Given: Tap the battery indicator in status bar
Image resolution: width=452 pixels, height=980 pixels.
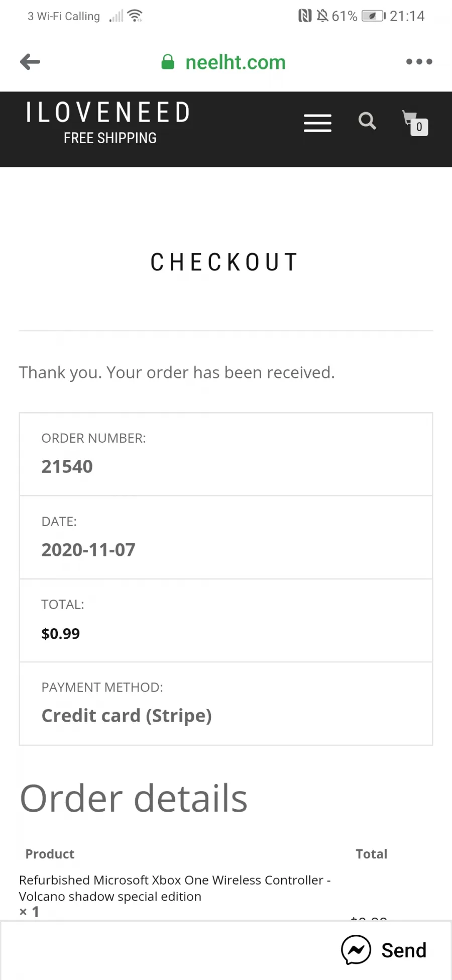Looking at the screenshot, I should click(x=374, y=16).
